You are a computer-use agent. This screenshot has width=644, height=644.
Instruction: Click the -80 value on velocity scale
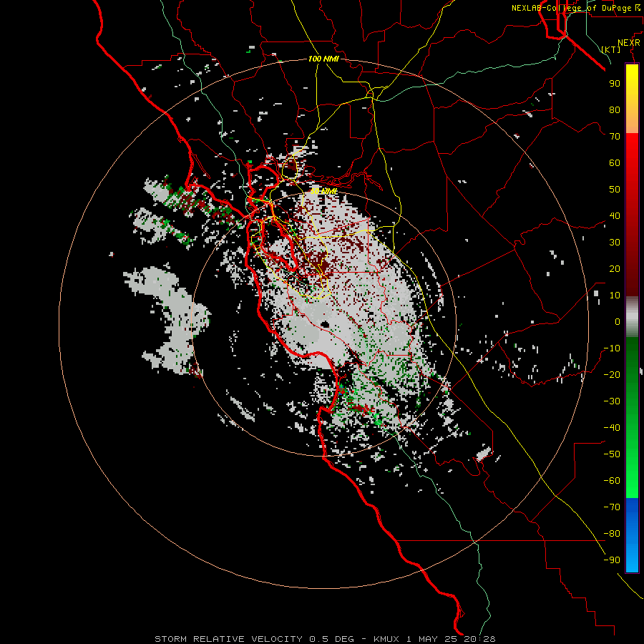[612, 534]
